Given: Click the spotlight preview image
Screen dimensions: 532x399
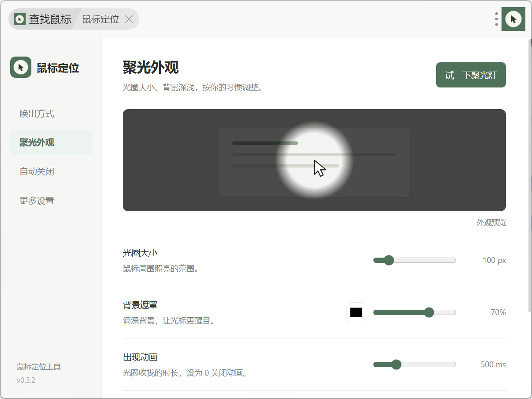Looking at the screenshot, I should point(314,160).
